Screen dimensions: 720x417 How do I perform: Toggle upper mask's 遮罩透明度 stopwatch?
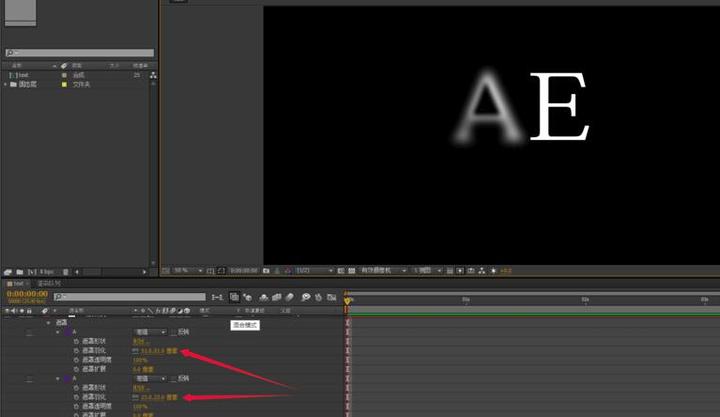[76, 360]
